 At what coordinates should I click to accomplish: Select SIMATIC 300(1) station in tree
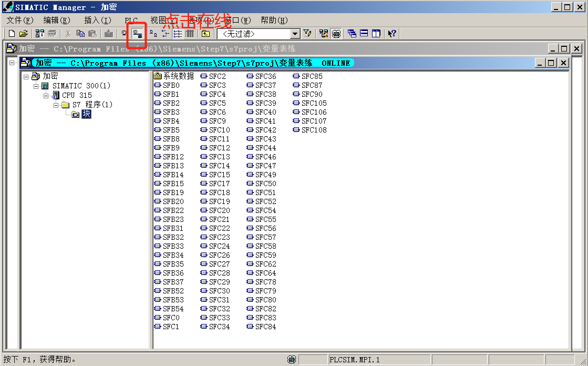point(81,86)
